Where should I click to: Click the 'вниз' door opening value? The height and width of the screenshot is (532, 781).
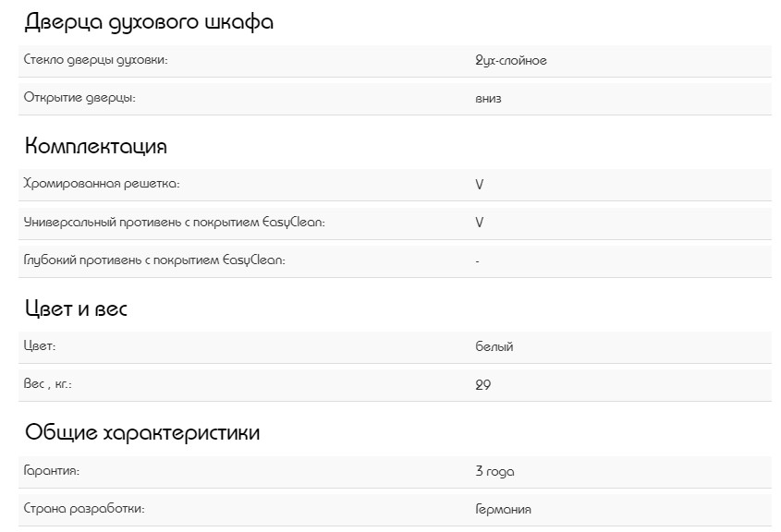coord(488,98)
